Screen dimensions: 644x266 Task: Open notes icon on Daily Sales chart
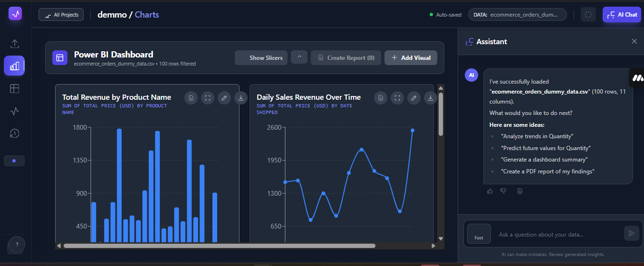(x=381, y=98)
